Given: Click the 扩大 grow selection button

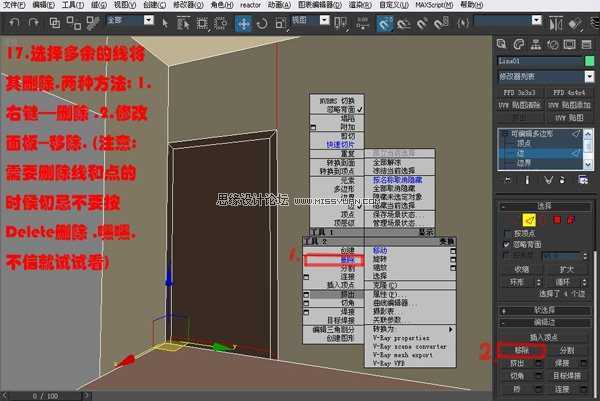Looking at the screenshot, I should click(567, 269).
